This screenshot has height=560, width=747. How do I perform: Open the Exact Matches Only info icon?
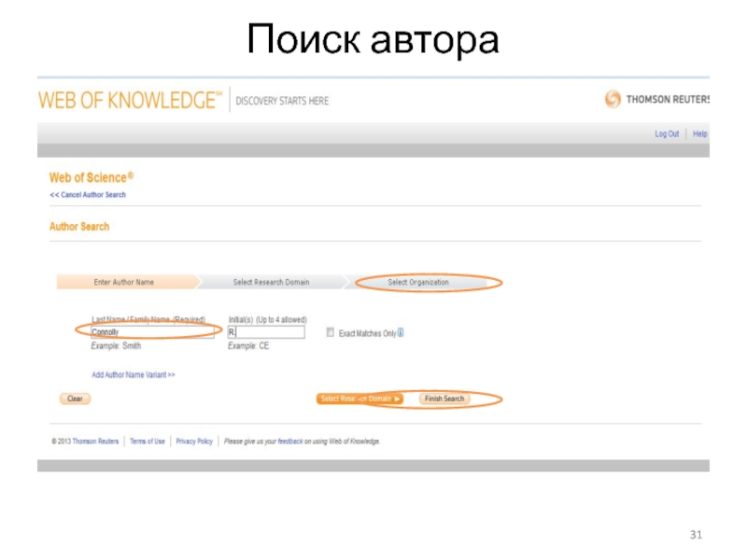pos(401,332)
